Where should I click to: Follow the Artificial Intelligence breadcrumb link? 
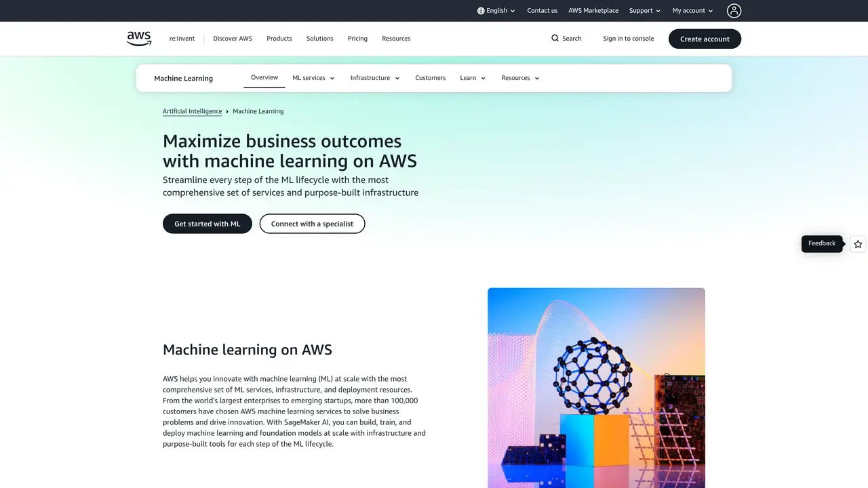click(x=192, y=111)
